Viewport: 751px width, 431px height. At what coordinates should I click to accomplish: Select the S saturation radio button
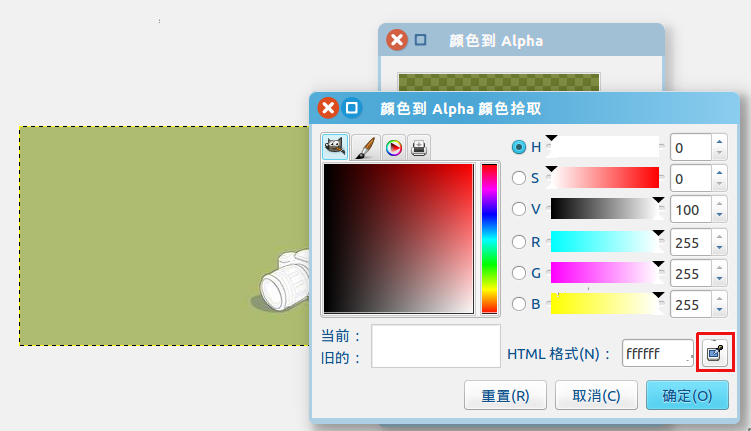tap(519, 178)
